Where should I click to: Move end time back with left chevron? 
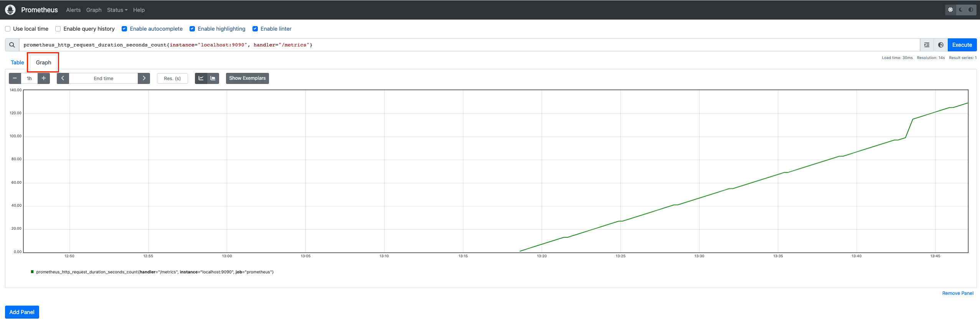[x=63, y=78]
